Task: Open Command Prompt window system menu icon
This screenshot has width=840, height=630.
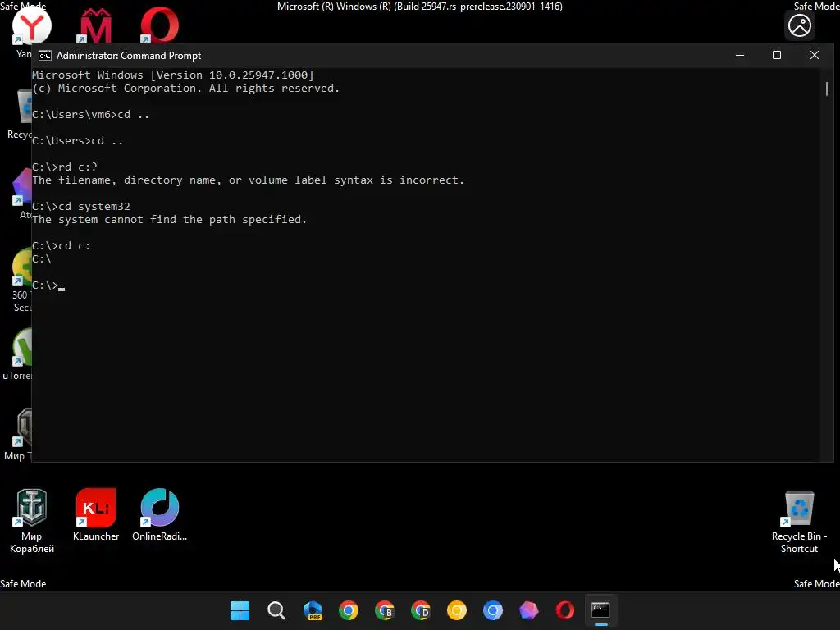Action: point(45,56)
